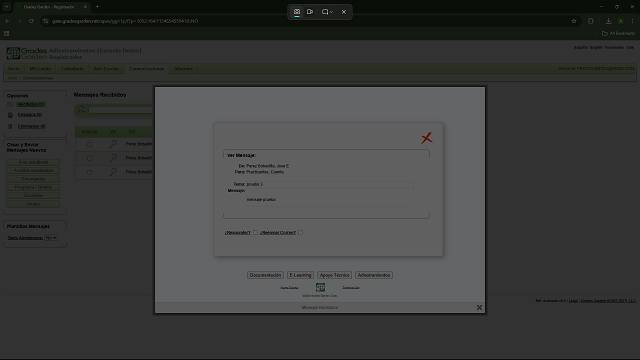View the third message via its magnifier

pyautogui.click(x=113, y=172)
